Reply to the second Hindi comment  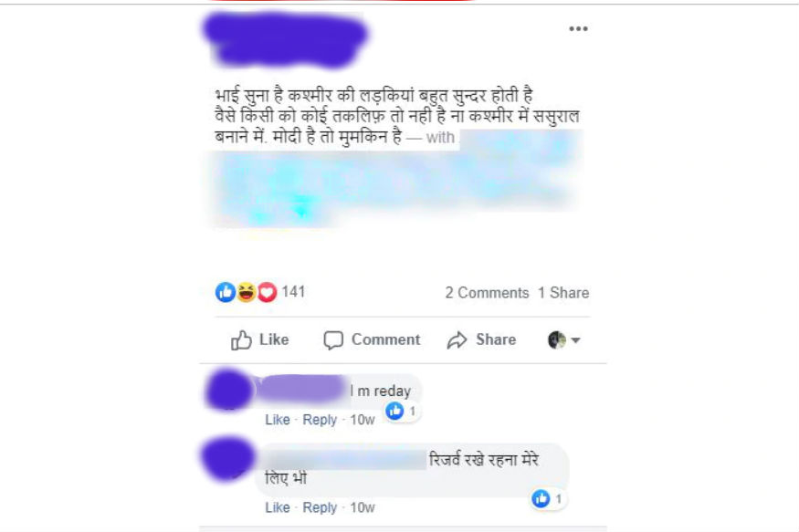320,507
